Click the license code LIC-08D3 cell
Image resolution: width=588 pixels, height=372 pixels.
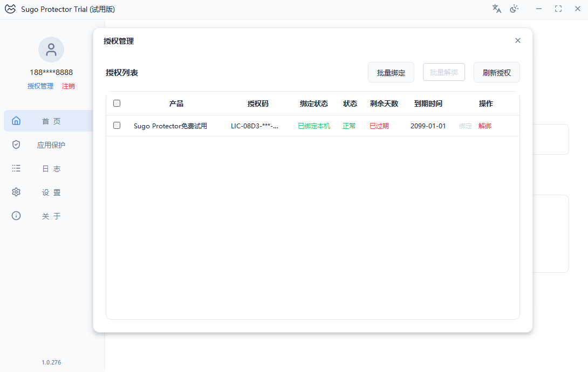coord(255,126)
